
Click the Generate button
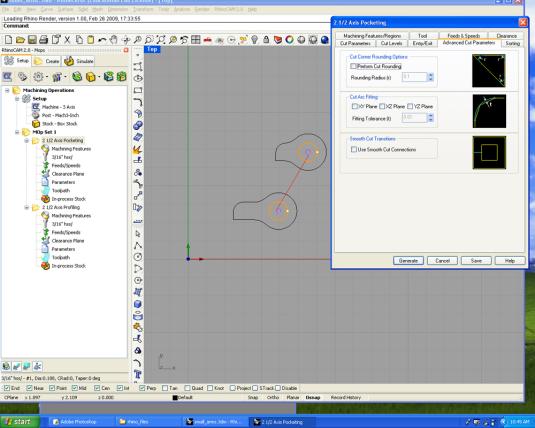(x=408, y=261)
